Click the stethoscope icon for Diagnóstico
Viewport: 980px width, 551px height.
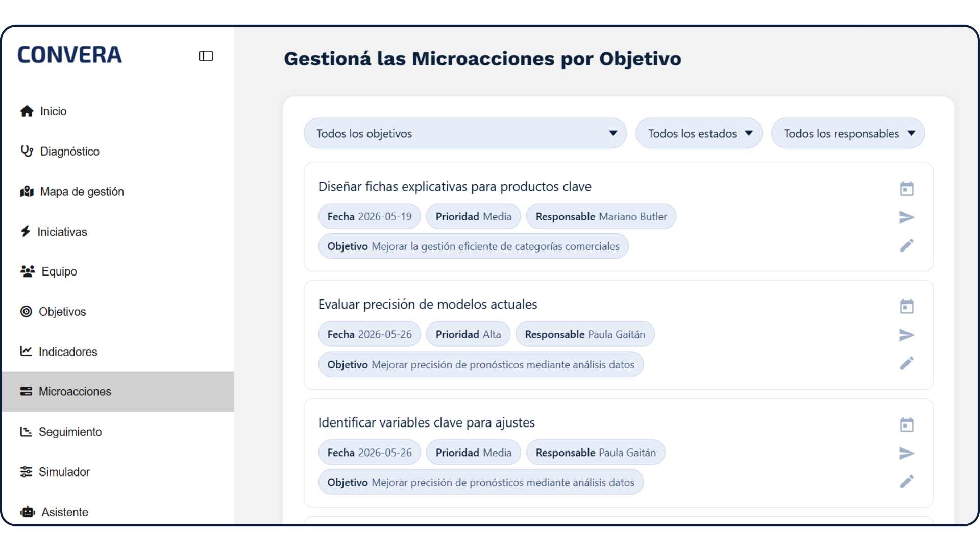point(27,151)
